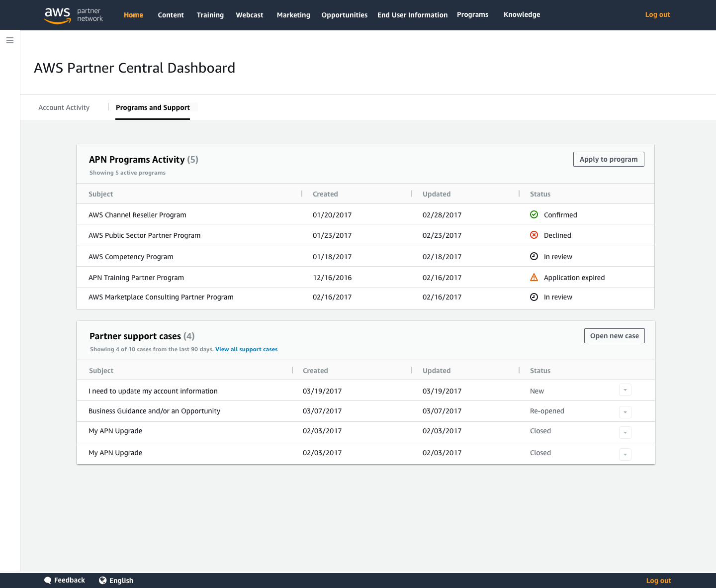This screenshot has height=588, width=716.
Task: Click the 'APN Programs Activity (5)' heading
Action: [x=144, y=160]
